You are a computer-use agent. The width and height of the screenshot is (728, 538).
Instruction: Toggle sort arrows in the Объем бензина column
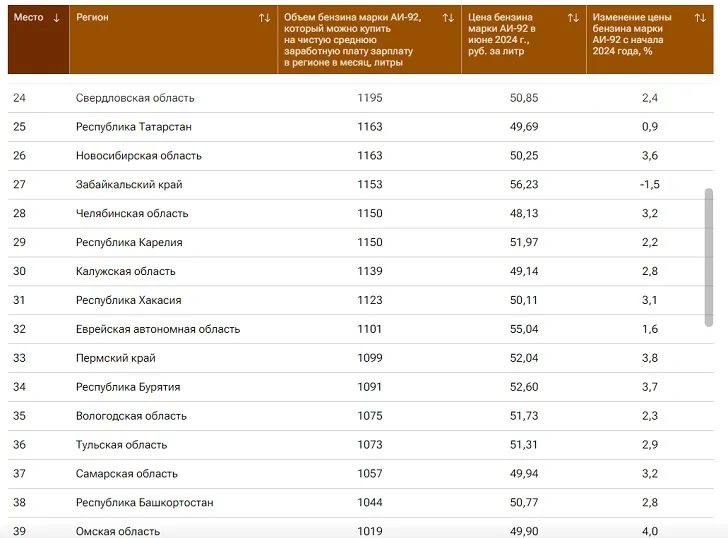448,18
